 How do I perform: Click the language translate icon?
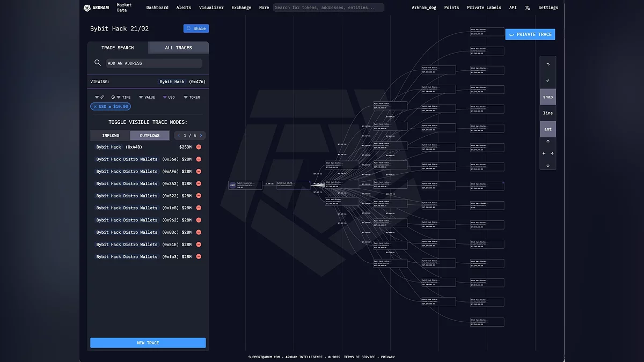coord(528,8)
